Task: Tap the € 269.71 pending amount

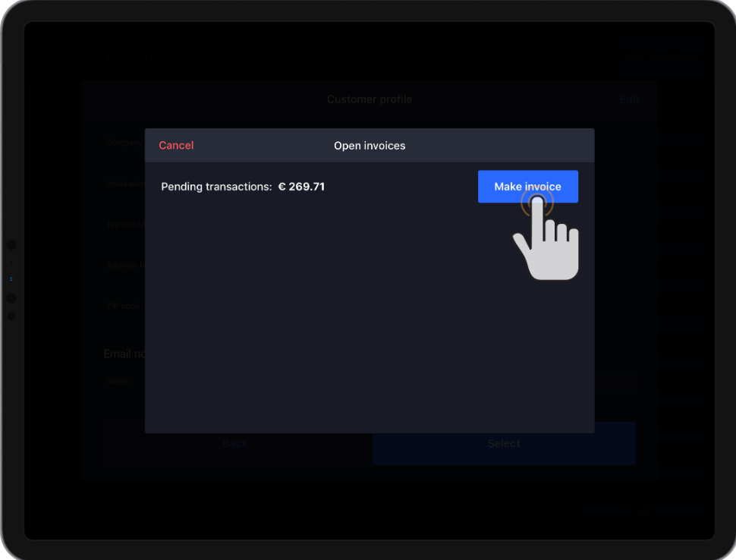Action: pyautogui.click(x=301, y=187)
